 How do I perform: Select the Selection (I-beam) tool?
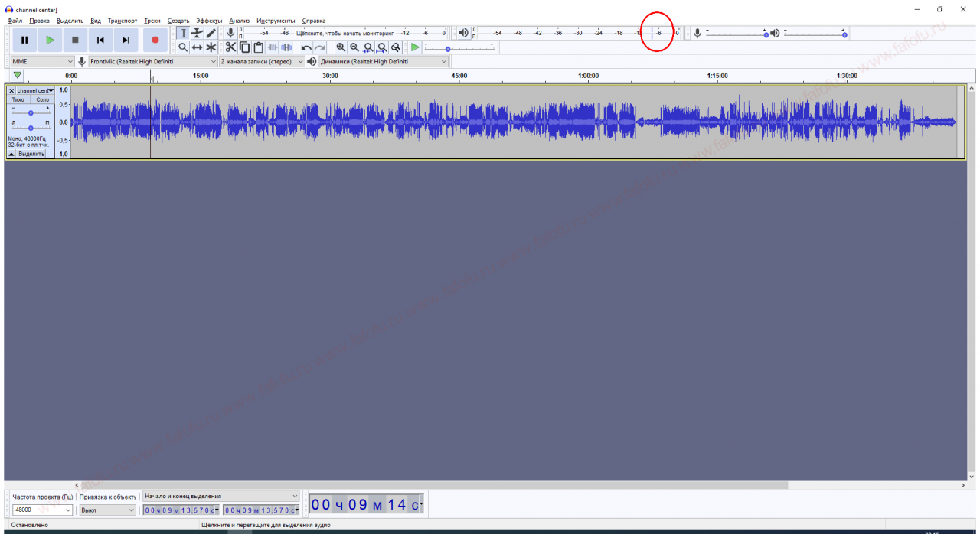tap(183, 33)
